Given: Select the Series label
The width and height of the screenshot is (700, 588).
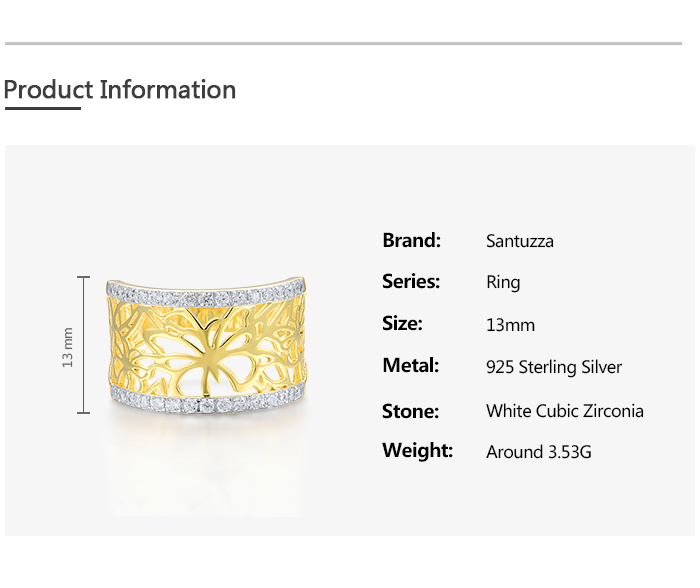Looking at the screenshot, I should pos(411,282).
